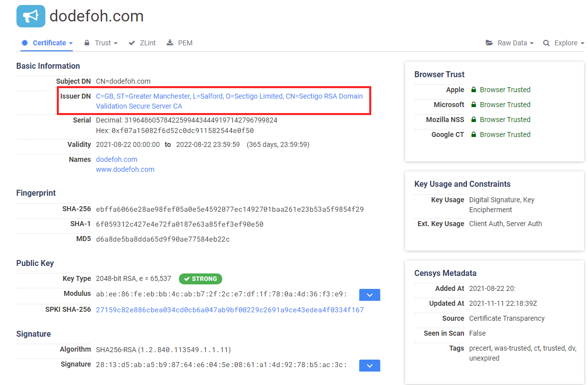Screen dimensions: 588x385
Task: Select the Client Auth, Server Auth text
Action: point(505,224)
